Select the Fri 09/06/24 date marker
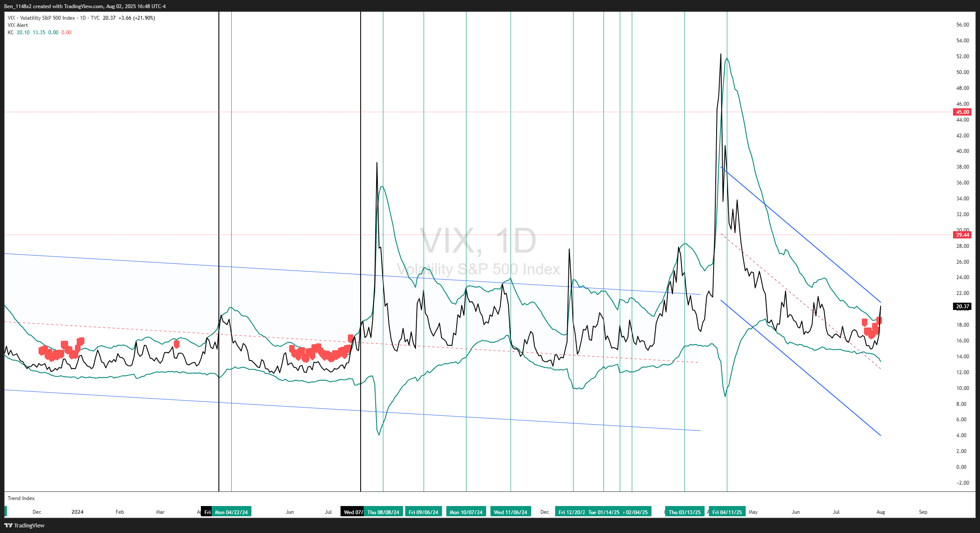Viewport: 980px width, 533px height. pos(423,512)
